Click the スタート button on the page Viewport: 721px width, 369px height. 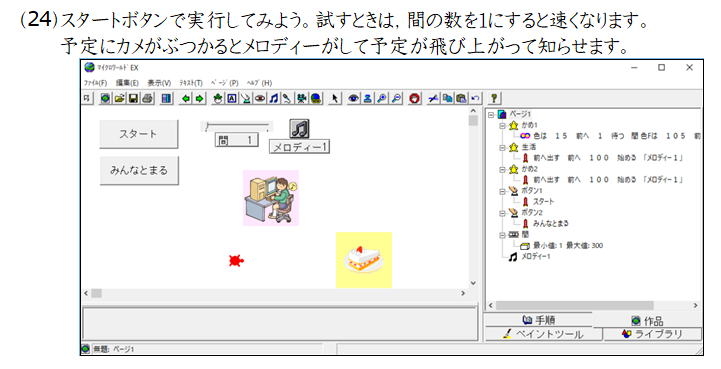pos(138,134)
